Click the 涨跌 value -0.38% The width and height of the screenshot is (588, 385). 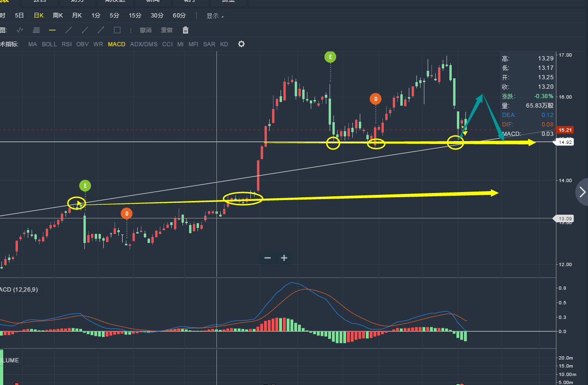pos(544,96)
